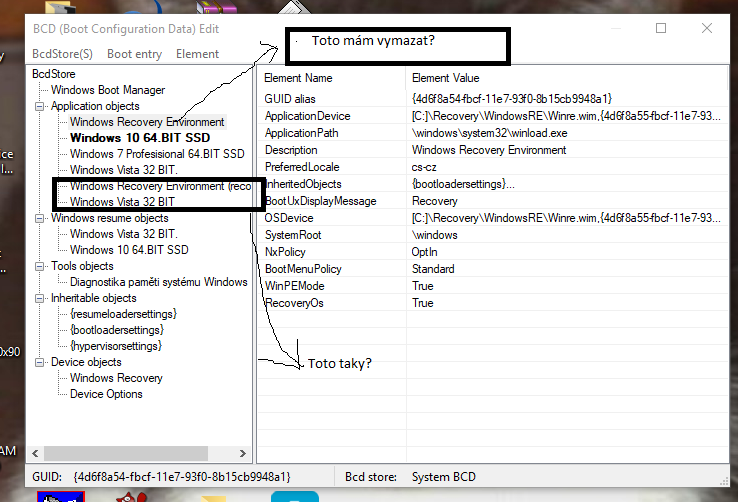Select Windows 10 64.BIT SSD resume object
Screen dimensions: 738x502
(129, 250)
